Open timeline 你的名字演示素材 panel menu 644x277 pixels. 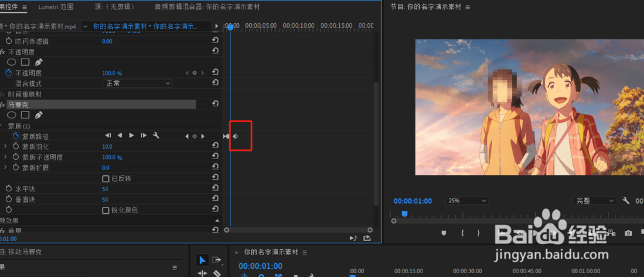(305, 253)
